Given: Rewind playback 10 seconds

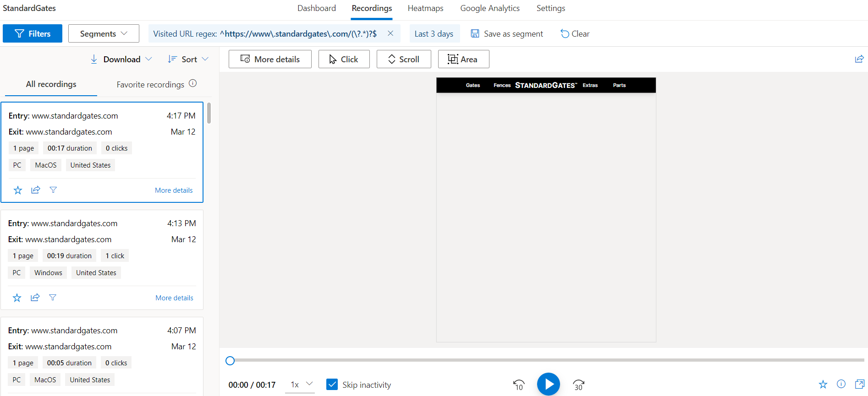Looking at the screenshot, I should pos(519,385).
